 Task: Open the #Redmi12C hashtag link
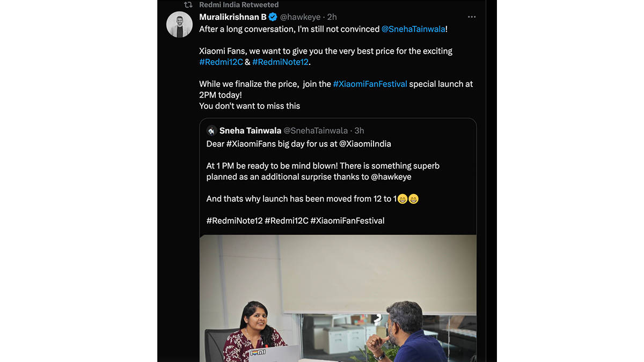coord(221,62)
